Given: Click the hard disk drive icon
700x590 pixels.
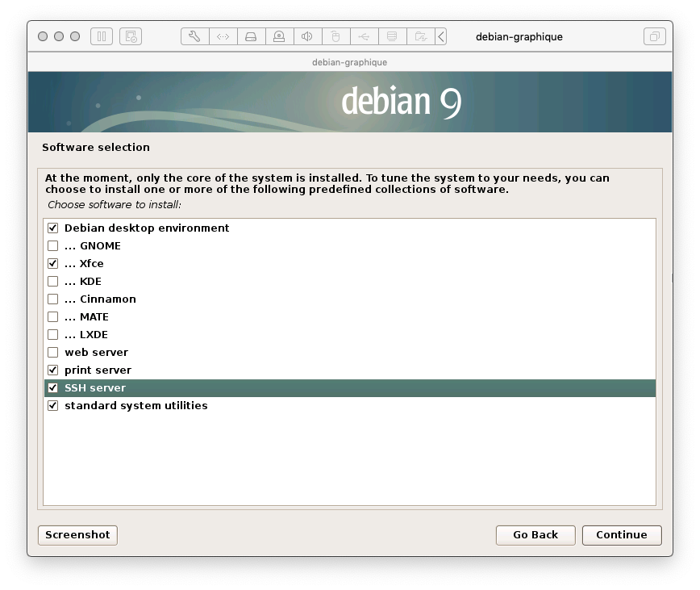Looking at the screenshot, I should coord(251,36).
